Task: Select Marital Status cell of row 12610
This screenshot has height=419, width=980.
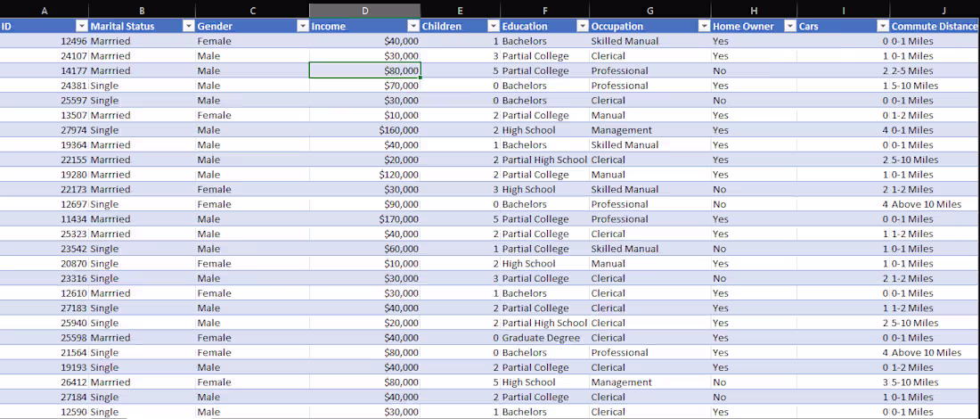Action: pos(142,293)
